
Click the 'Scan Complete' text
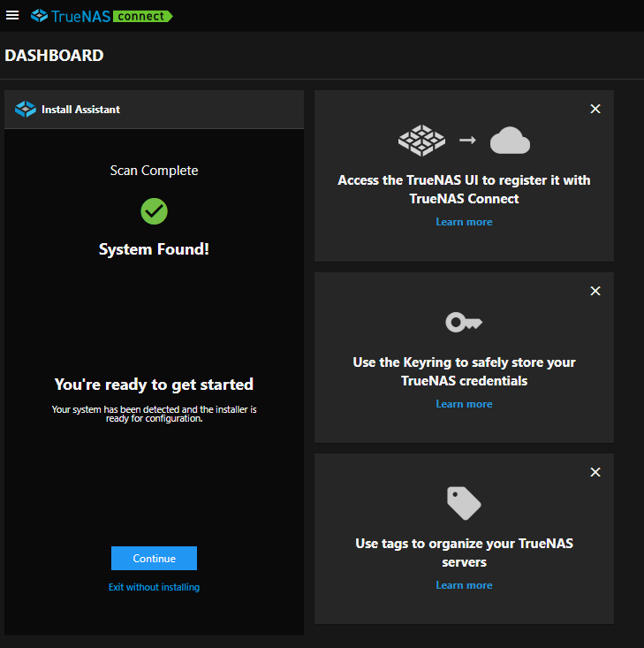[154, 171]
